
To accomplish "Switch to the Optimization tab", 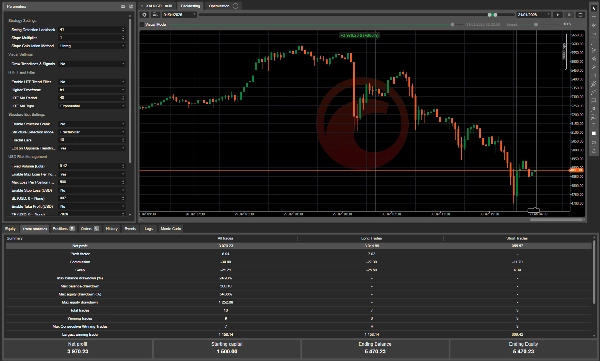I will [x=219, y=6].
